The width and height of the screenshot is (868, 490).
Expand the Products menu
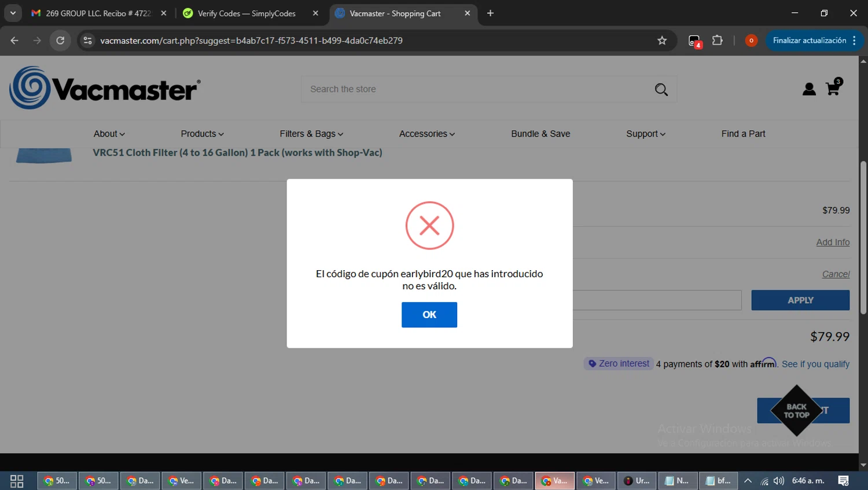pos(202,134)
